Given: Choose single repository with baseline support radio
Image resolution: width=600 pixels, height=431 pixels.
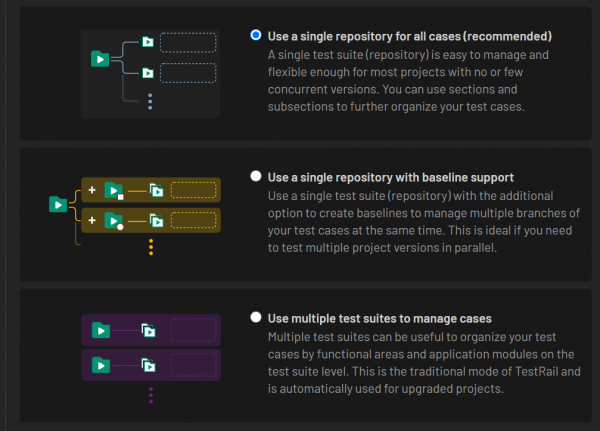Looking at the screenshot, I should coord(256,177).
